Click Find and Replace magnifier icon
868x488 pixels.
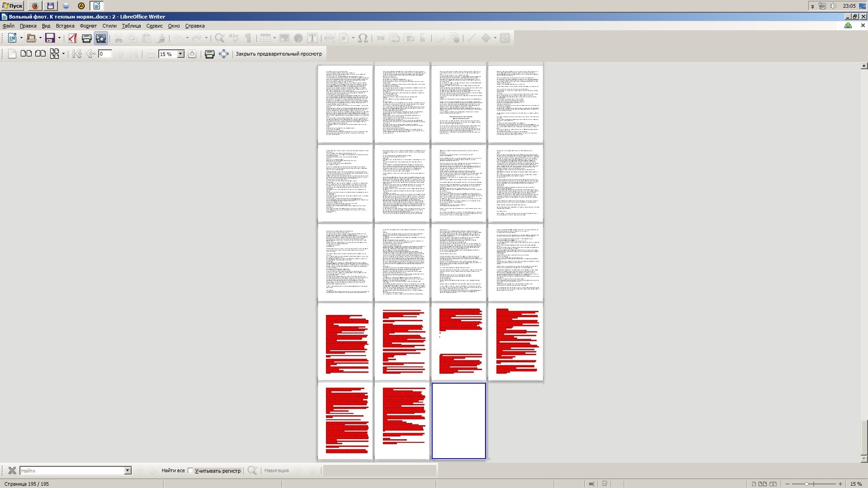[x=252, y=470]
